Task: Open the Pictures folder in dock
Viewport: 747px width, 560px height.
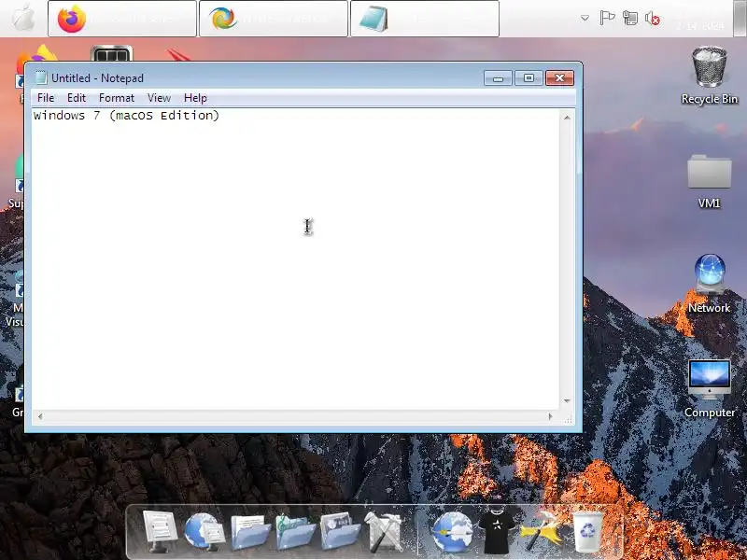Action: click(x=340, y=532)
